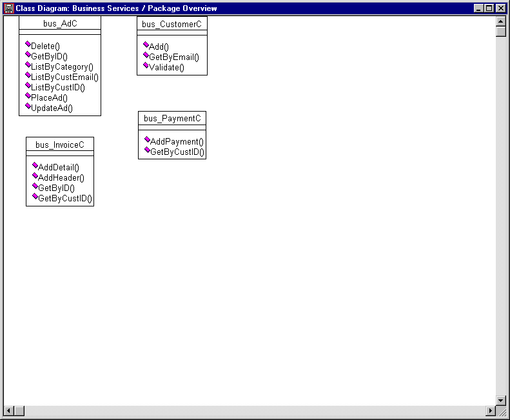Click the horizontal scrollbar left arrow
The height and width of the screenshot is (420, 510).
point(9,411)
